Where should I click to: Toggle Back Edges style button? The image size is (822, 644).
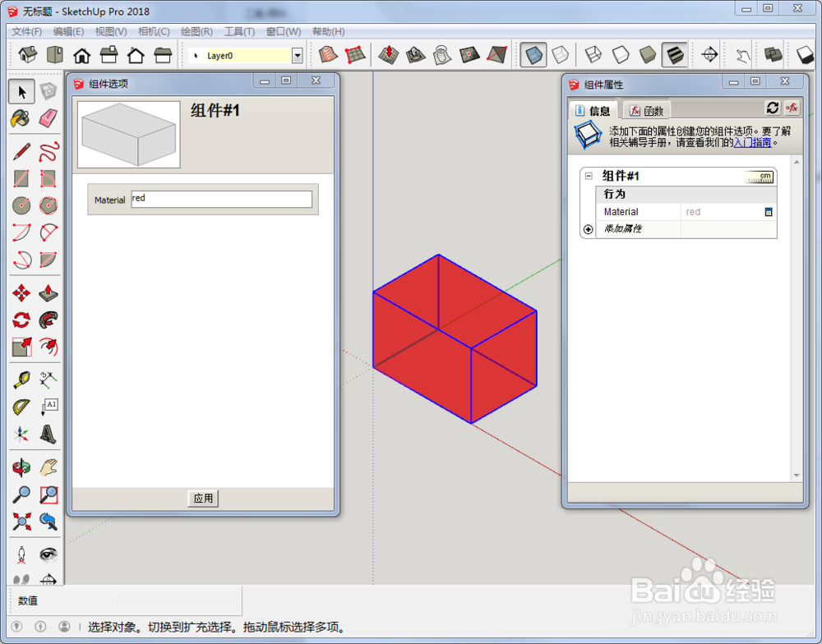(561, 54)
